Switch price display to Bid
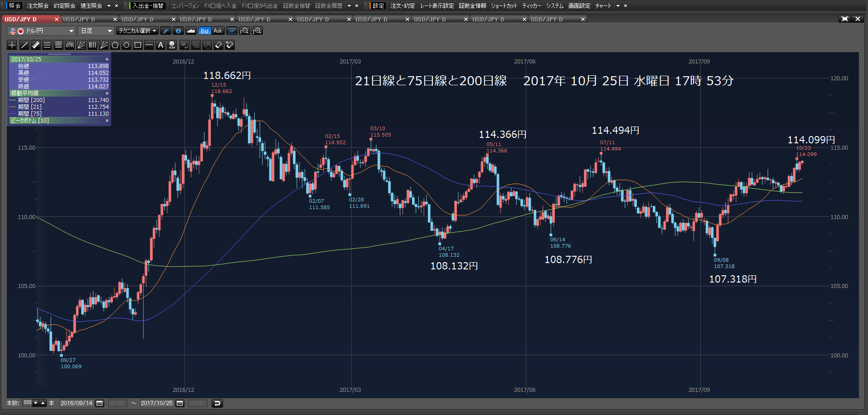The height and width of the screenshot is (415, 868). [x=205, y=31]
